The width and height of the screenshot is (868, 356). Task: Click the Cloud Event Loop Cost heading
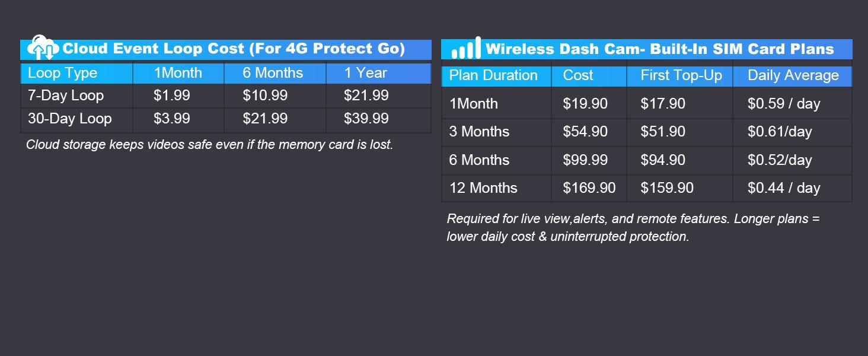point(234,49)
